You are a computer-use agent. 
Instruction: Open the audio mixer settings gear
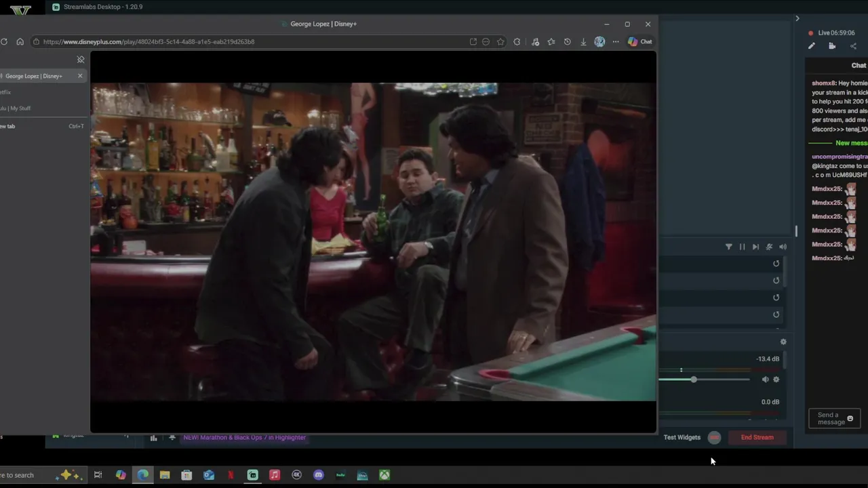[x=783, y=342]
